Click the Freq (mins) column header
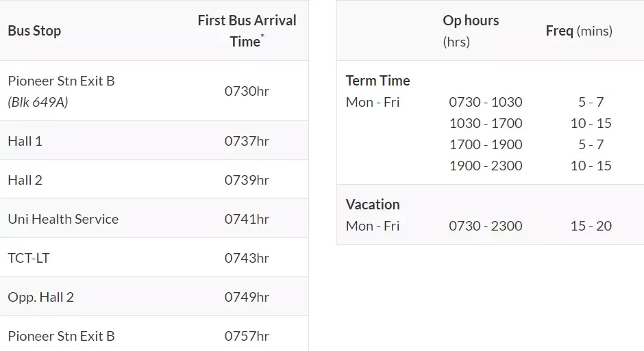The height and width of the screenshot is (351, 644). click(579, 31)
